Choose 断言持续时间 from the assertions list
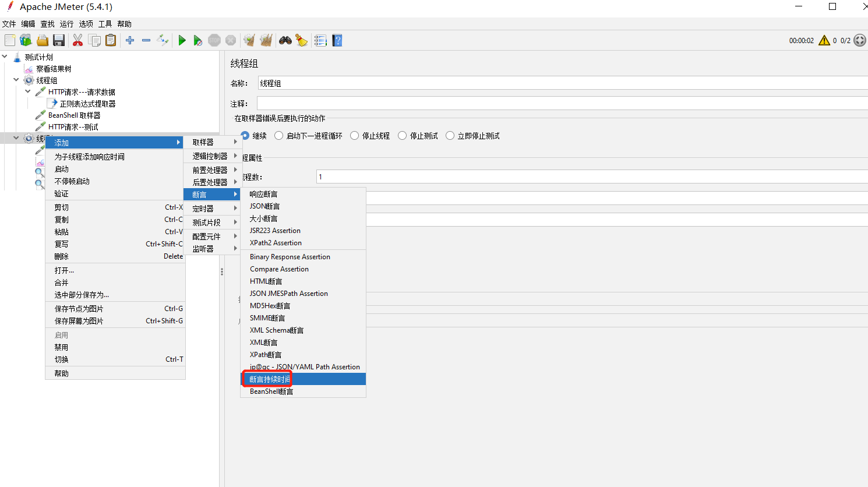Viewport: 868px width, 487px height. point(304,379)
